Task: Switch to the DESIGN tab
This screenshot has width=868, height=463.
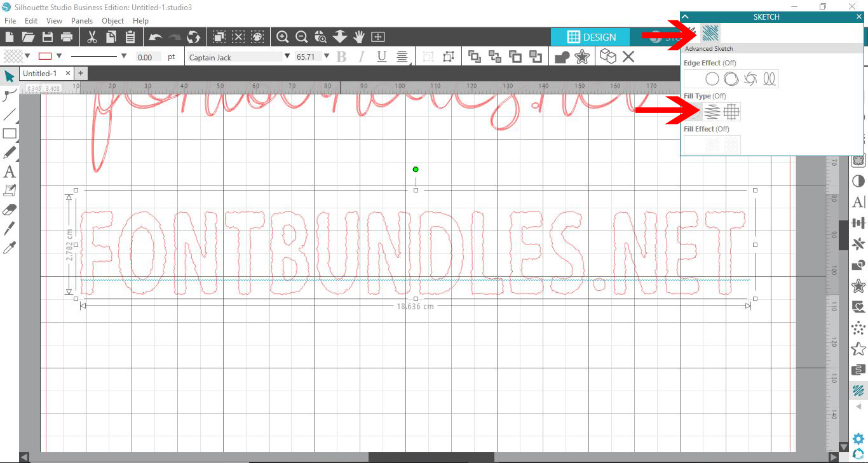Action: (x=591, y=37)
